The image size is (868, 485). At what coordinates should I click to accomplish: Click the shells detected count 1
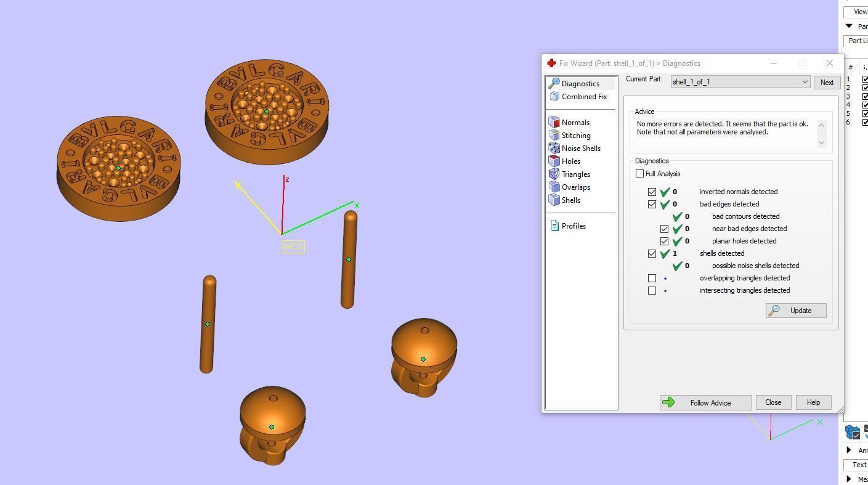click(x=675, y=253)
